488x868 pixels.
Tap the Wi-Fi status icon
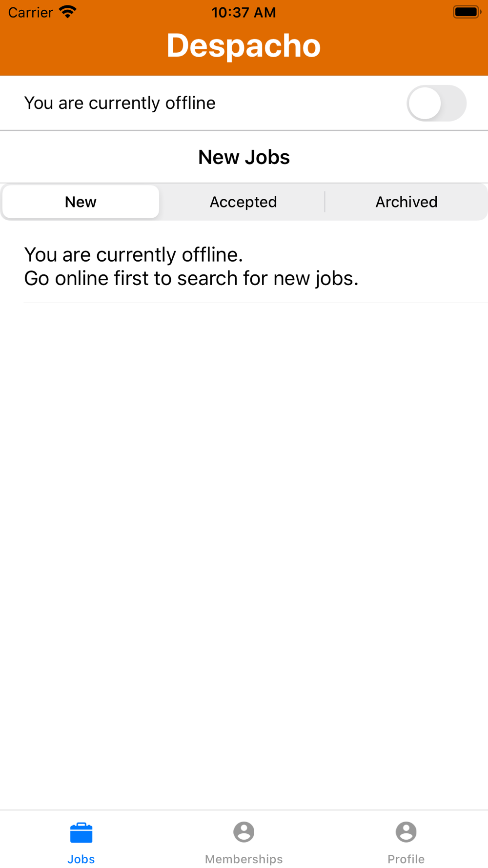pos(68,12)
